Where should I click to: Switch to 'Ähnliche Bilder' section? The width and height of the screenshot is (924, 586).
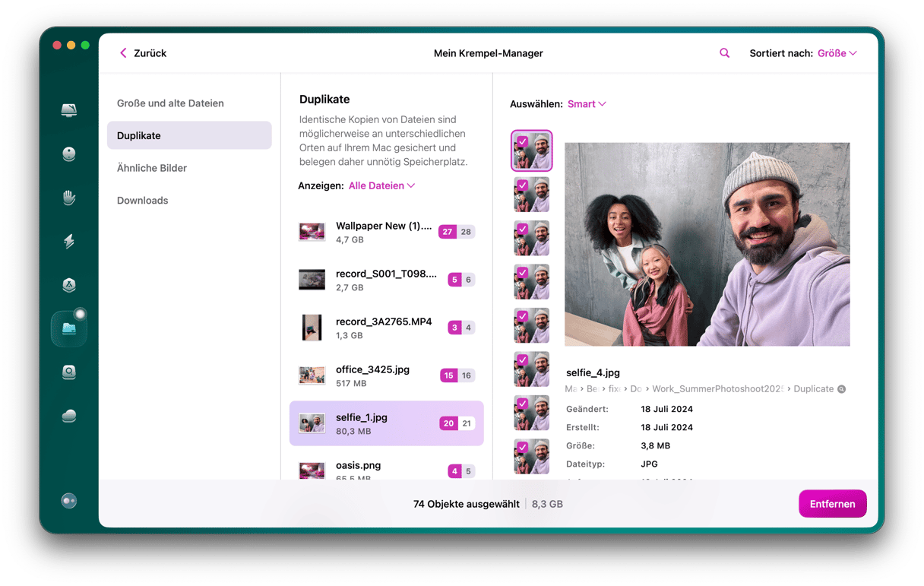point(152,168)
